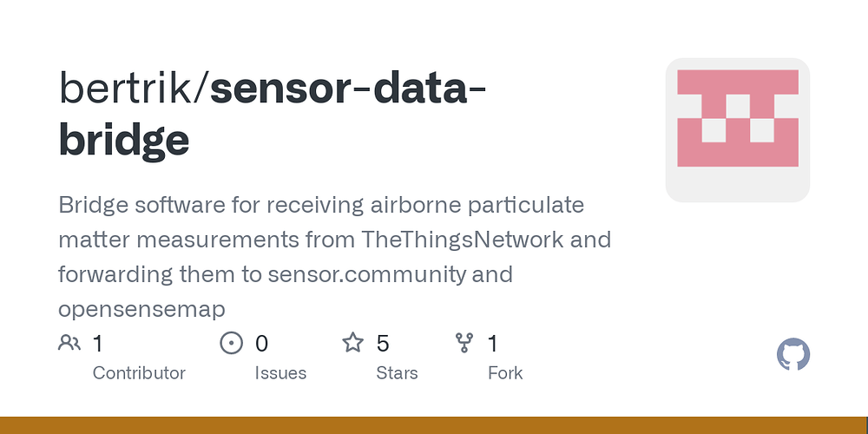The height and width of the screenshot is (434, 868).
Task: Select the Issues label
Action: coord(280,373)
